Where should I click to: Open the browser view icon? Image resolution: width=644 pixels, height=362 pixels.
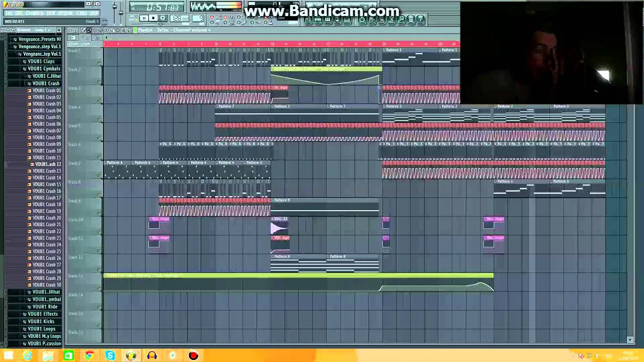[337, 20]
